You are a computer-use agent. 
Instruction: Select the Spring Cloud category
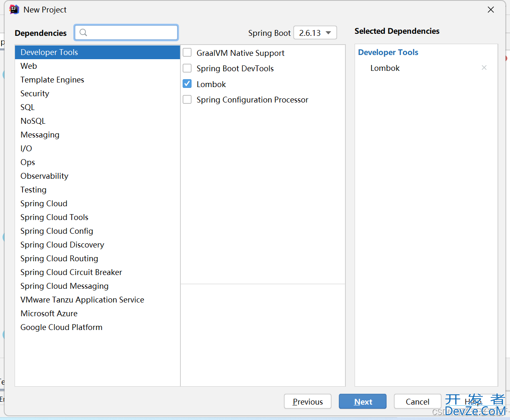[x=97, y=203]
